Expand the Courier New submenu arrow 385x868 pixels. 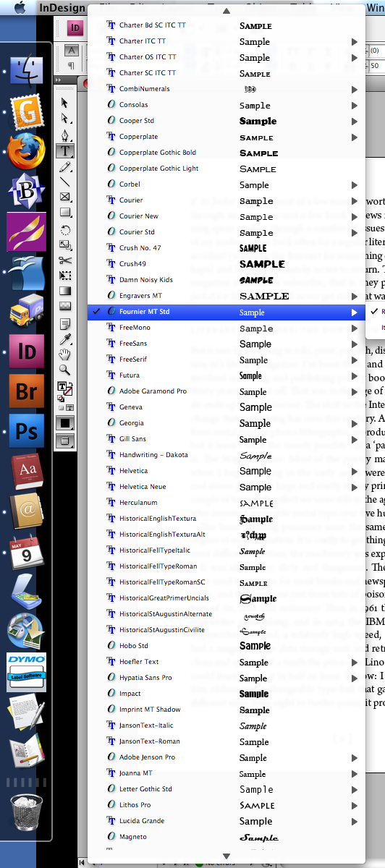(355, 216)
